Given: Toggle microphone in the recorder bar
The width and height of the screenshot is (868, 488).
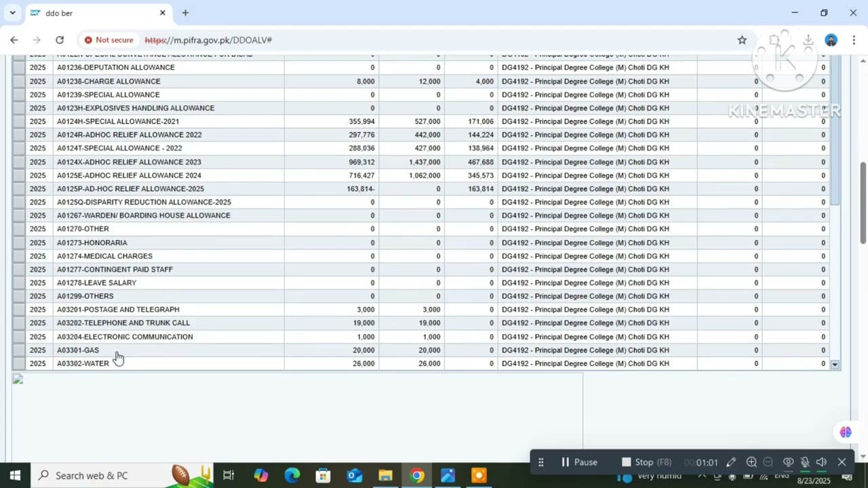Looking at the screenshot, I should 805,462.
